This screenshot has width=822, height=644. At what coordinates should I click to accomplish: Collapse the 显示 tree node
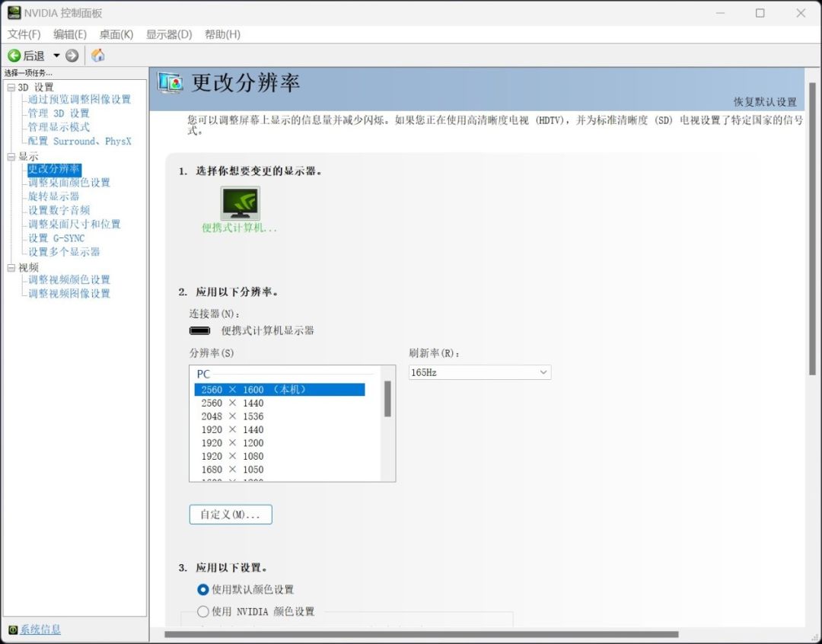(x=11, y=157)
